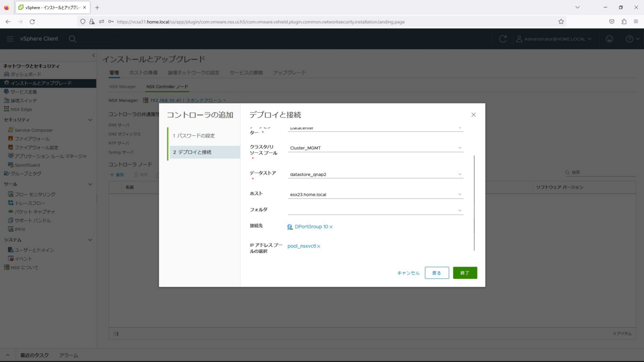
Task: Open the esx23.home.local host dropdown
Action: tap(375, 194)
